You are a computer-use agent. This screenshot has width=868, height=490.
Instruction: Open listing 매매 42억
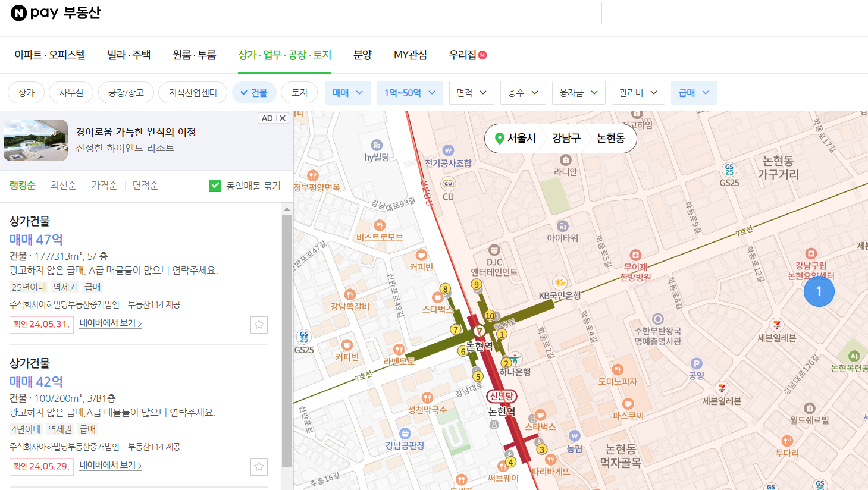(x=36, y=382)
